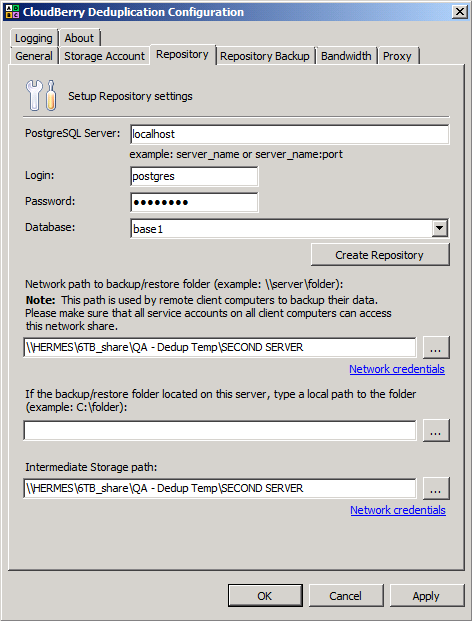
Task: Browse for local backup folder path
Action: click(x=436, y=431)
